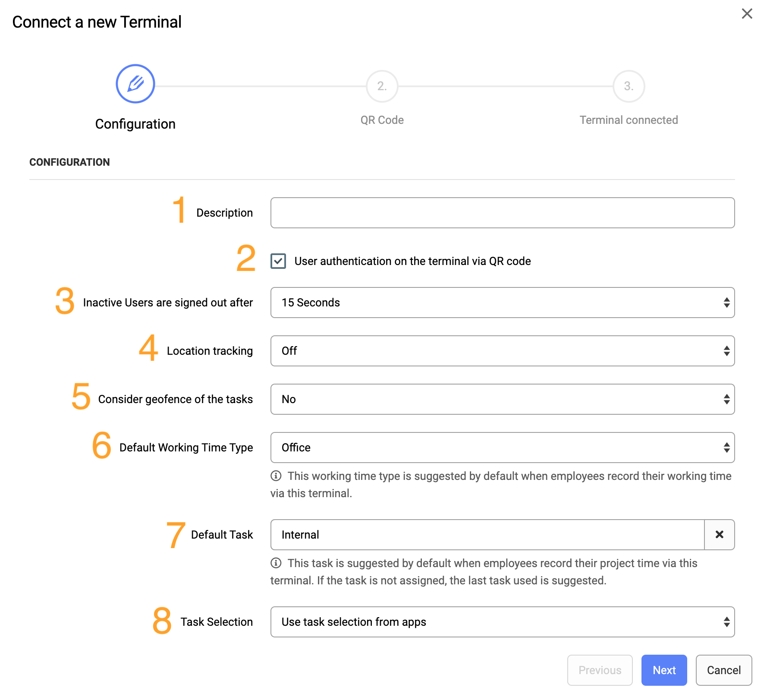Open Default Working Time Type dropdown
This screenshot has height=700, width=767.
(503, 448)
